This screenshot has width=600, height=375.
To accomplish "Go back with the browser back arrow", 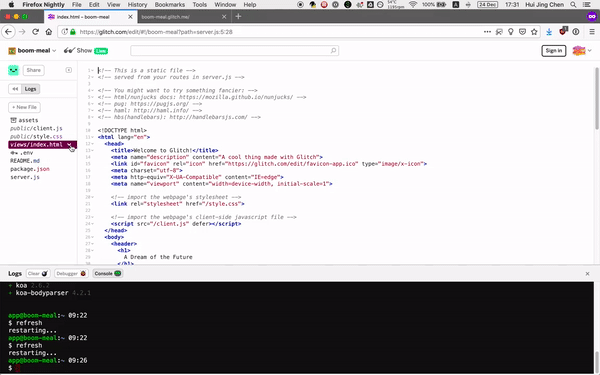I will point(8,32).
